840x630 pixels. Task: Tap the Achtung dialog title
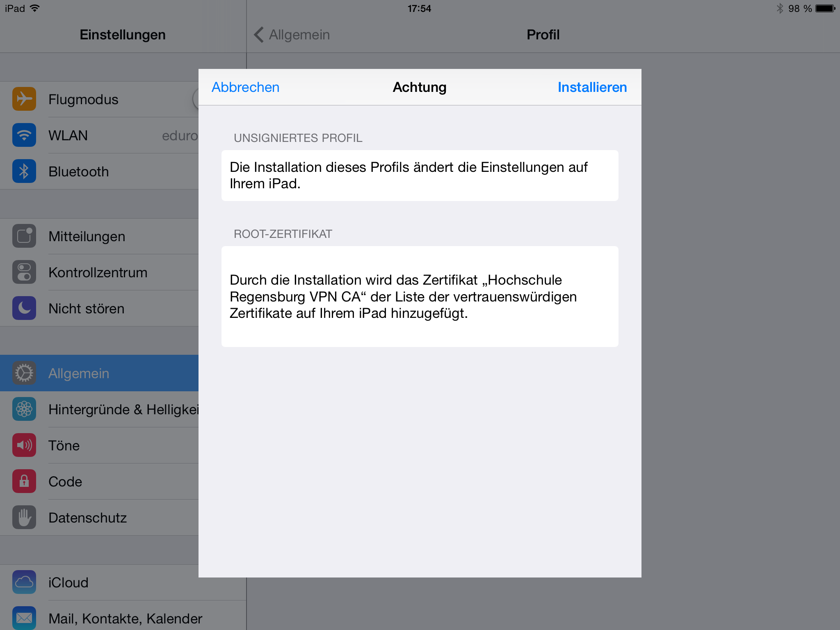(420, 87)
